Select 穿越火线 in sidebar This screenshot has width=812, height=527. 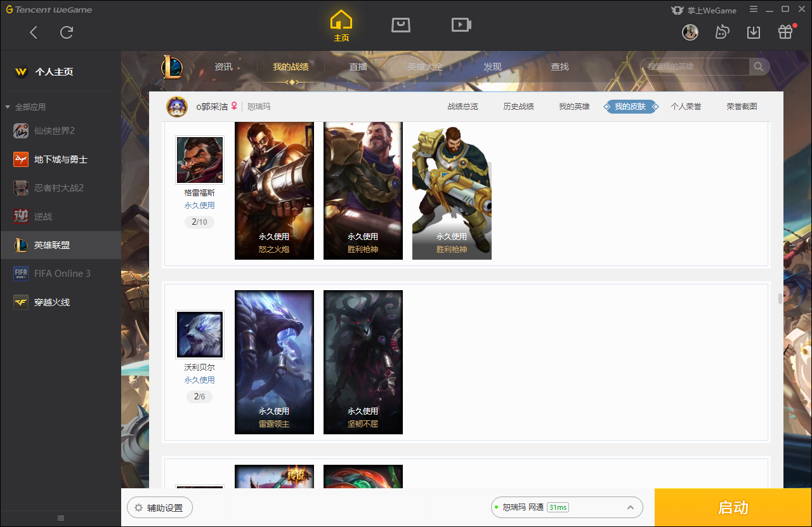(60, 302)
